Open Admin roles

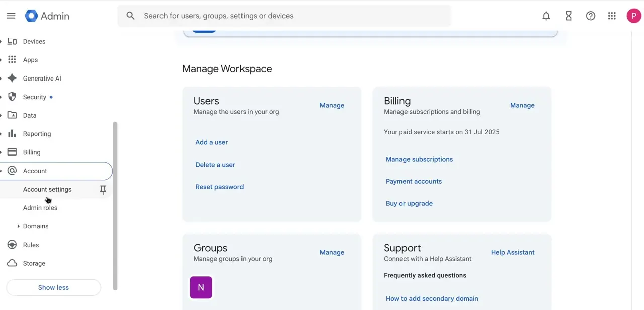point(40,208)
